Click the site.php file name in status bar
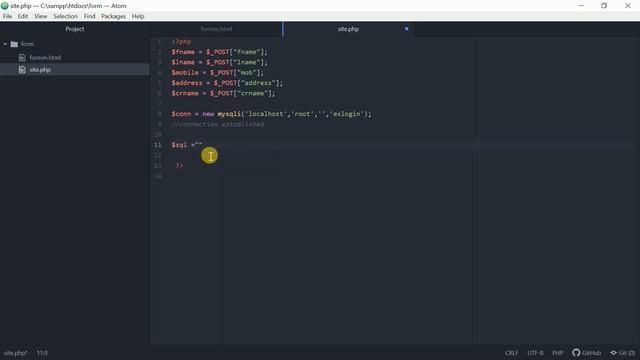The width and height of the screenshot is (640, 360). coord(16,353)
